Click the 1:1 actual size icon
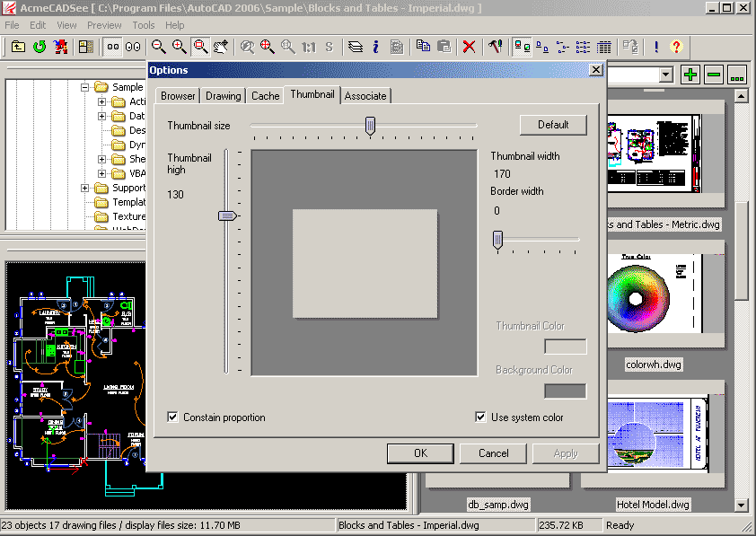756x536 pixels. [x=309, y=47]
